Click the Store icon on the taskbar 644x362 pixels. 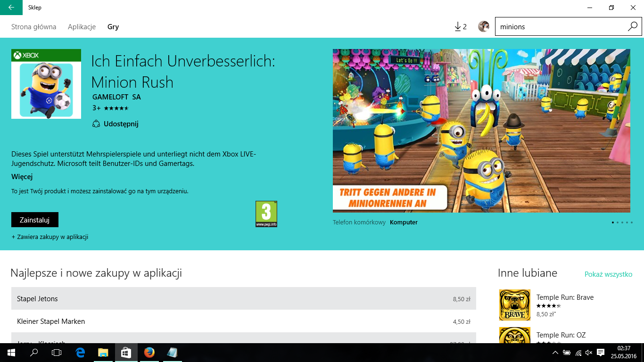point(126,353)
